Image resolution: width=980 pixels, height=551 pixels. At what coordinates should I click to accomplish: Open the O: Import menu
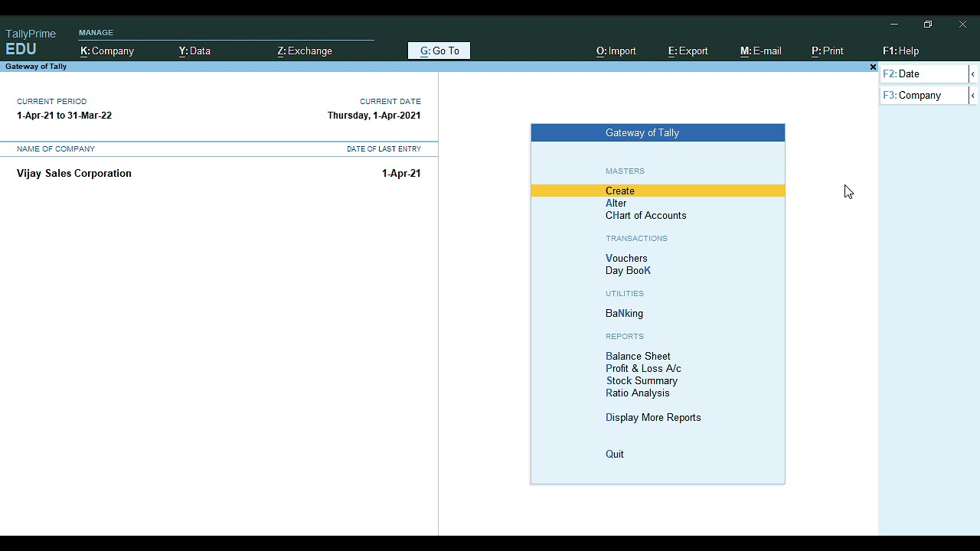[616, 51]
